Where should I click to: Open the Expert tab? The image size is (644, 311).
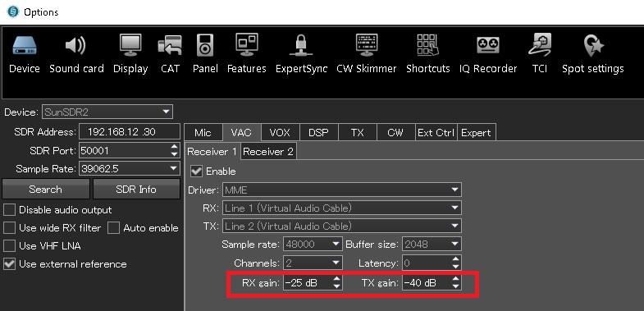477,133
